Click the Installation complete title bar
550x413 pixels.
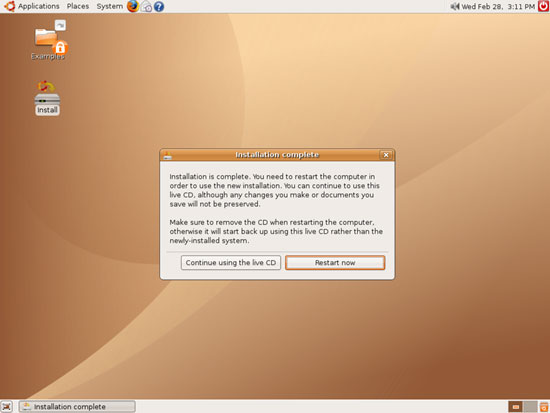[x=277, y=155]
